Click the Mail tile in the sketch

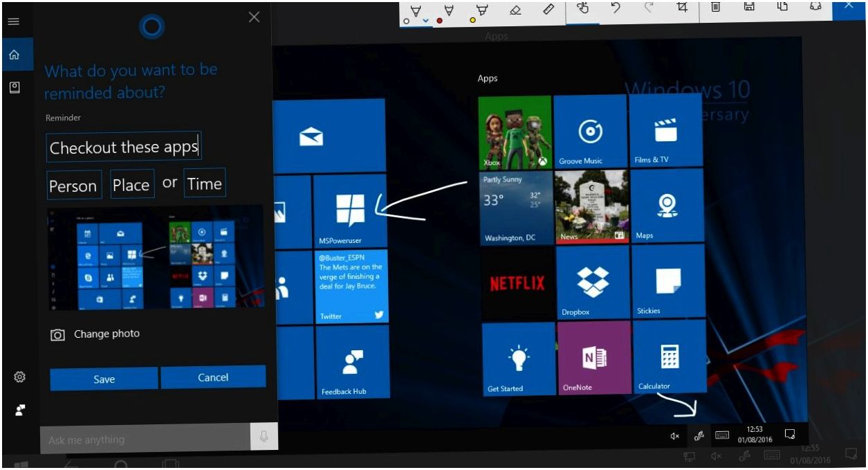pos(329,136)
